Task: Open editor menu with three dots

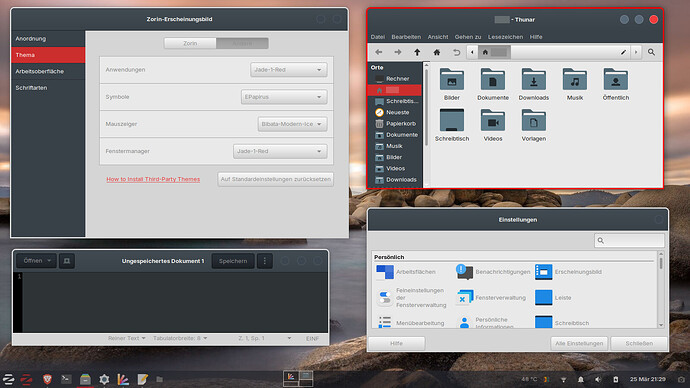Action: pyautogui.click(x=264, y=261)
